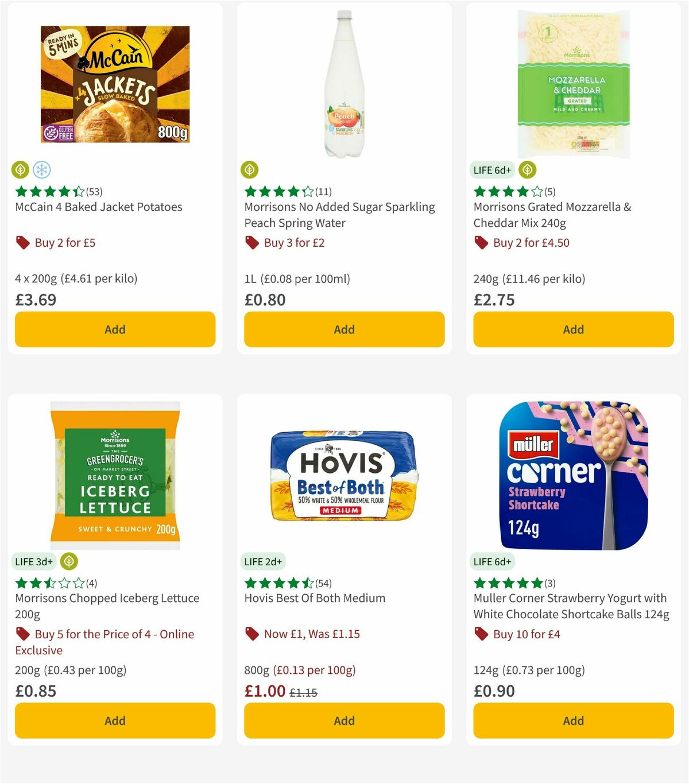Click the leaf icon on Peach Spring Water
Viewport: 689px width, 784px height.
pyautogui.click(x=250, y=169)
